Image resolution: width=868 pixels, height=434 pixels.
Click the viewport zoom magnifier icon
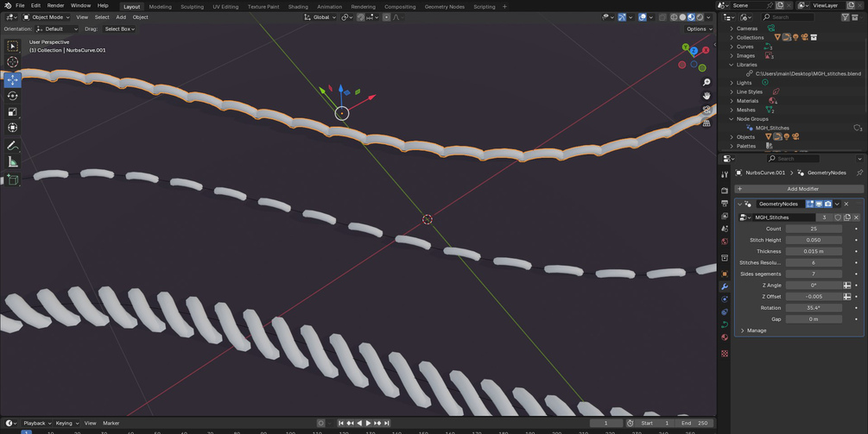point(706,82)
